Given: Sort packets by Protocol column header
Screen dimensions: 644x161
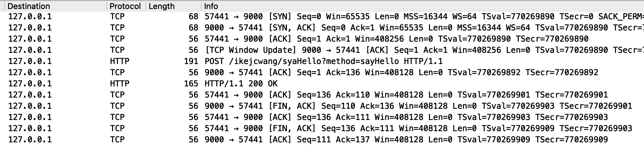Looking at the screenshot, I should pos(126,6).
